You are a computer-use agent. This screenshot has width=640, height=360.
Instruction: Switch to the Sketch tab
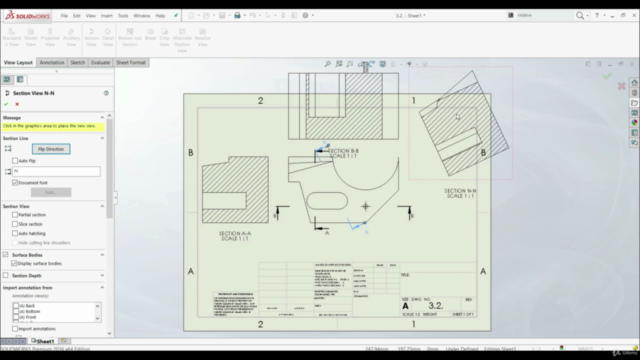[x=78, y=62]
